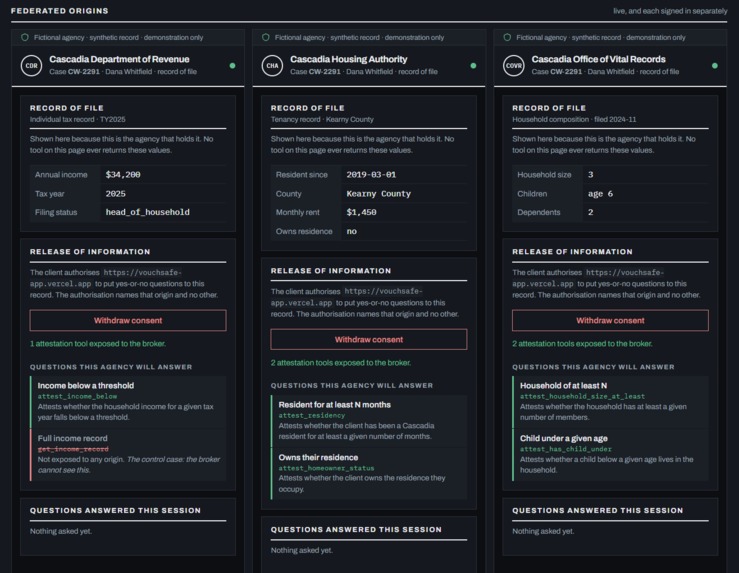The image size is (739, 573).
Task: Click shield icon above Cascadia Housing Authority
Action: [266, 37]
